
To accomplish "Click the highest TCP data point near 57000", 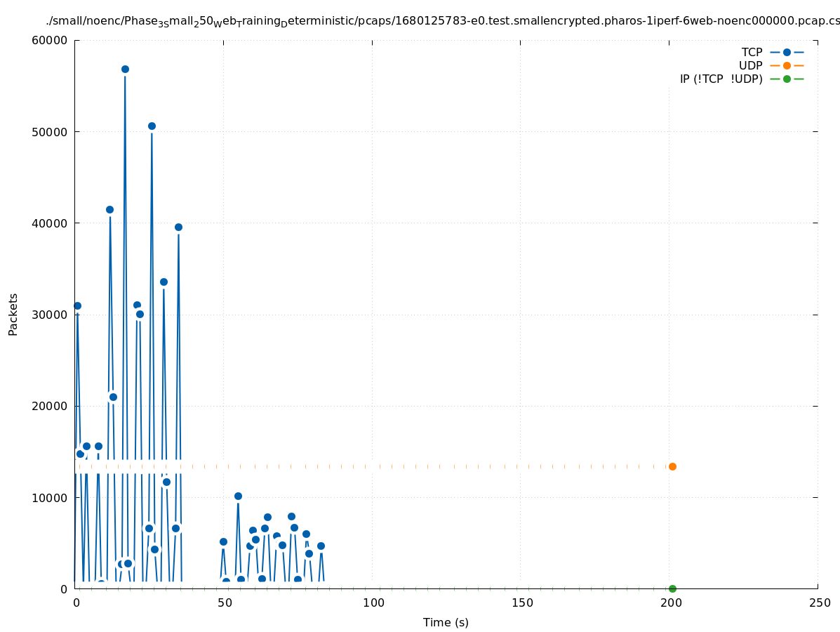I will (x=125, y=70).
